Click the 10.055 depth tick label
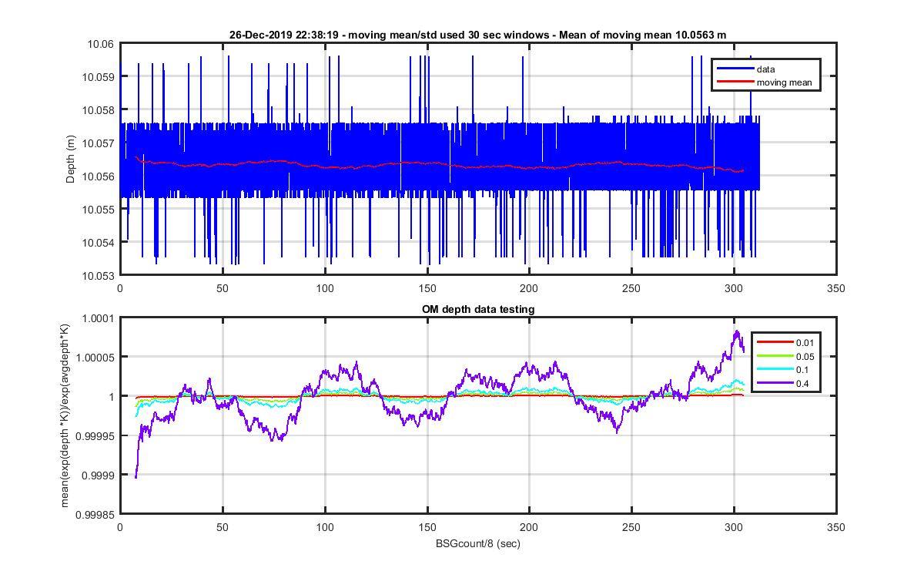Viewport: 924px width, 578px height. coord(97,210)
